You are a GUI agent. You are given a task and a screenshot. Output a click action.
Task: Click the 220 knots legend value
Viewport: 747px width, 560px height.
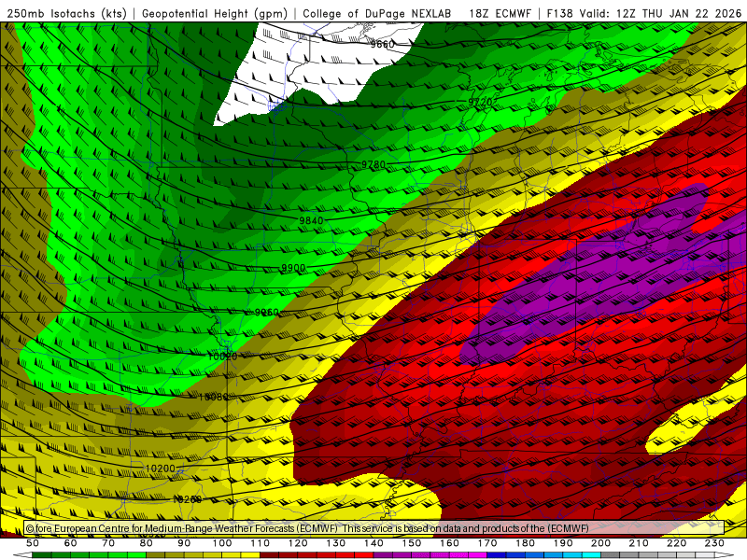pos(676,543)
